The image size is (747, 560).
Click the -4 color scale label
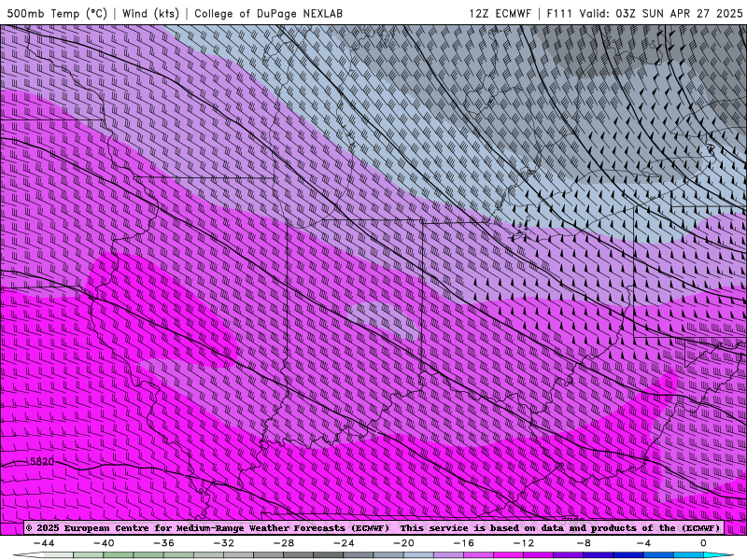643,543
